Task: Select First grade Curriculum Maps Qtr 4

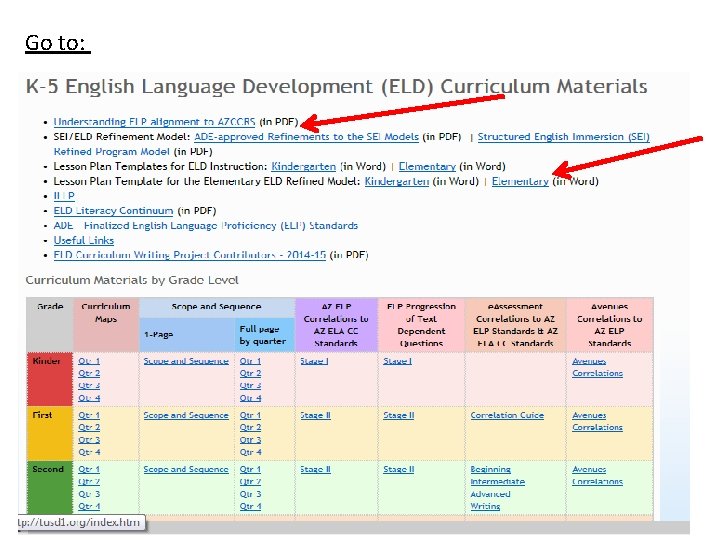Action: coord(89,452)
